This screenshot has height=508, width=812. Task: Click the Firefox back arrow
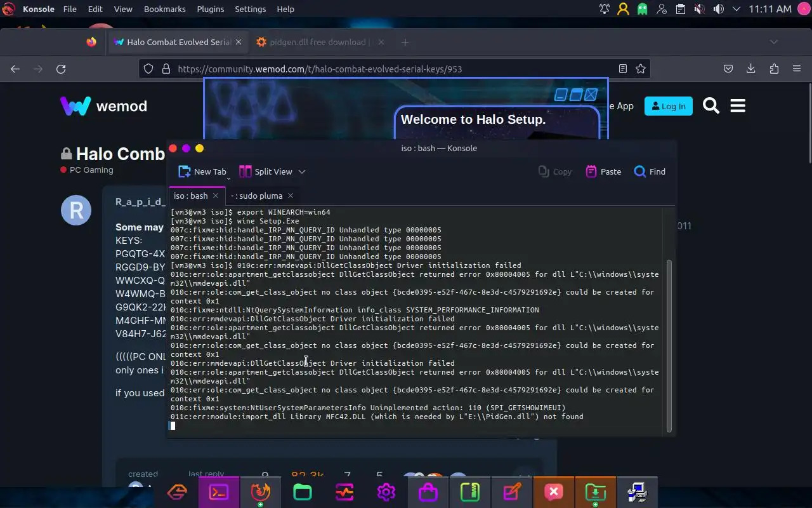coord(15,69)
